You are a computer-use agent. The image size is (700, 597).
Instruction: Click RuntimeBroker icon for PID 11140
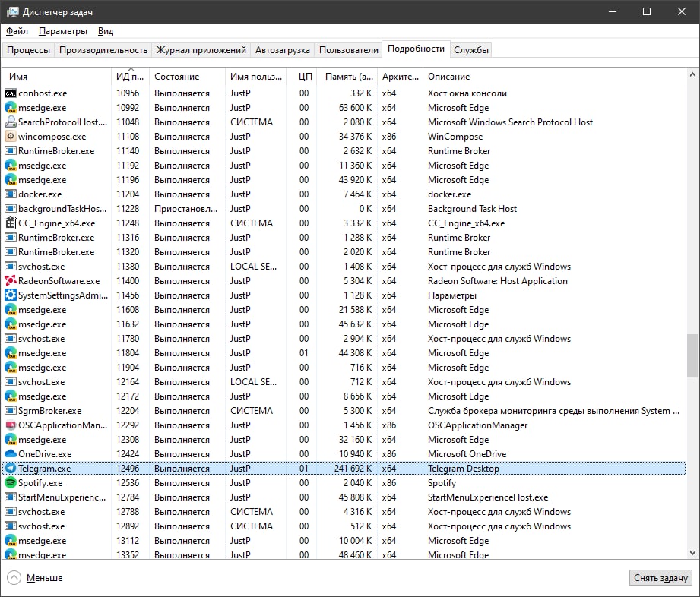(x=11, y=151)
